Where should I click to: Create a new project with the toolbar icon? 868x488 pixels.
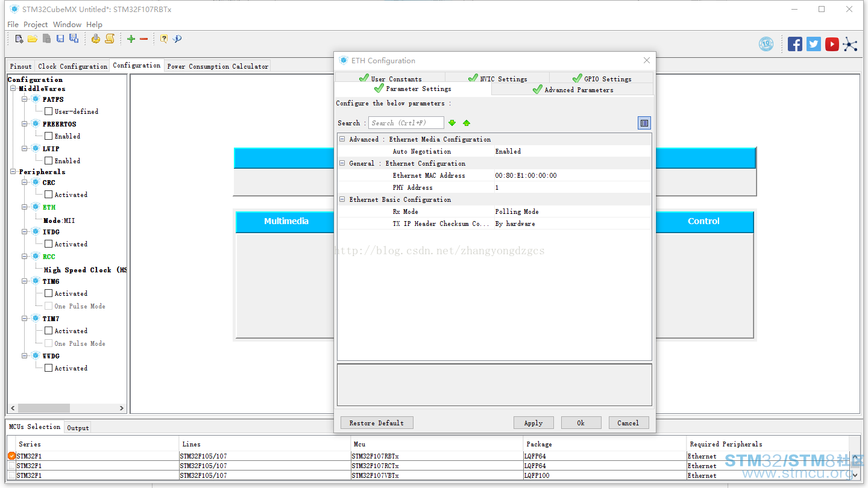pyautogui.click(x=19, y=39)
